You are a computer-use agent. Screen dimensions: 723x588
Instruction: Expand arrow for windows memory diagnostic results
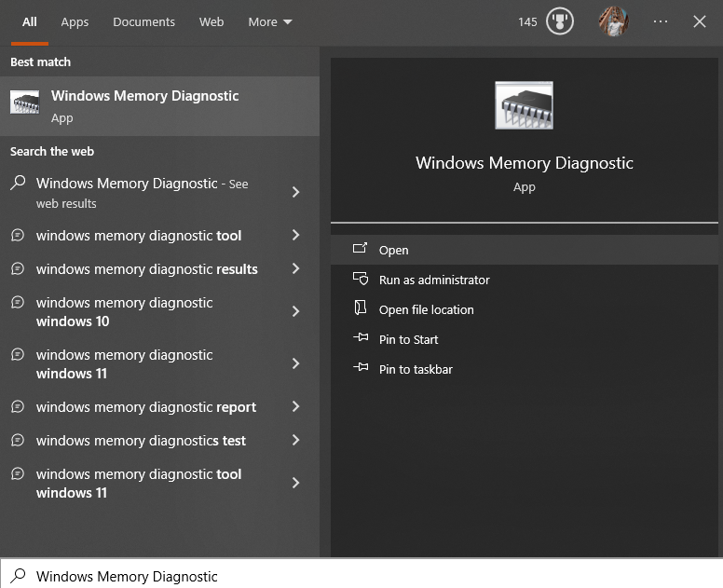[296, 268]
